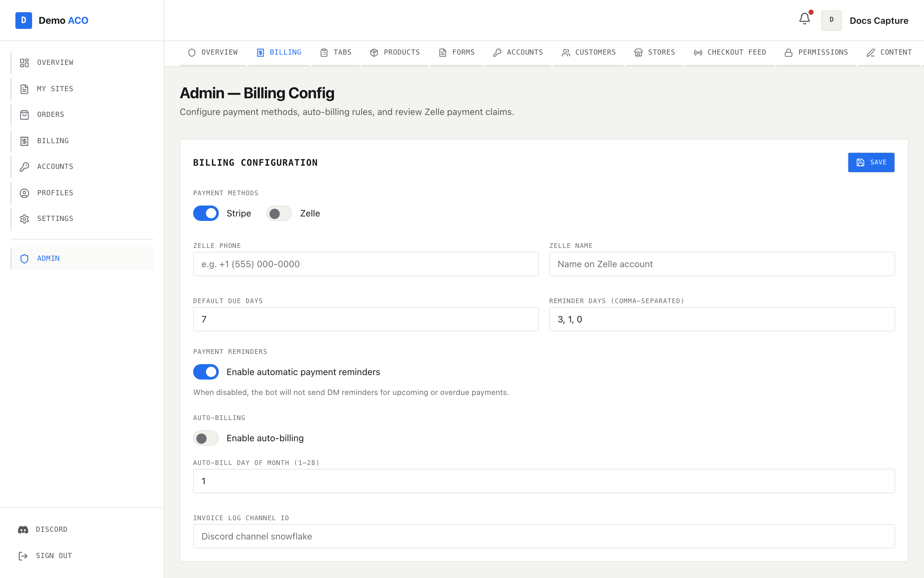
Task: Open the Tabs tab
Action: [x=336, y=53]
